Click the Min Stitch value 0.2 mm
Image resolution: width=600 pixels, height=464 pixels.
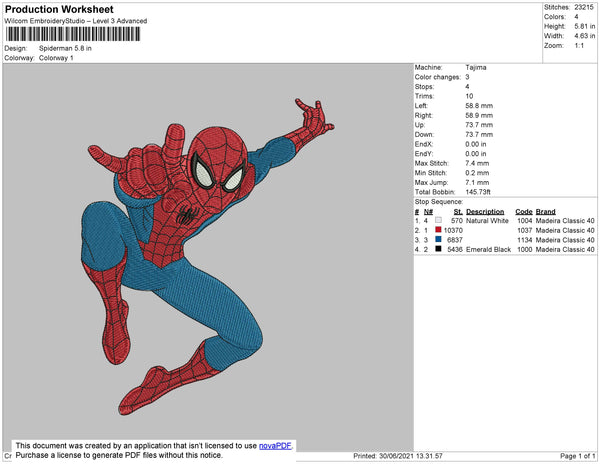click(477, 173)
